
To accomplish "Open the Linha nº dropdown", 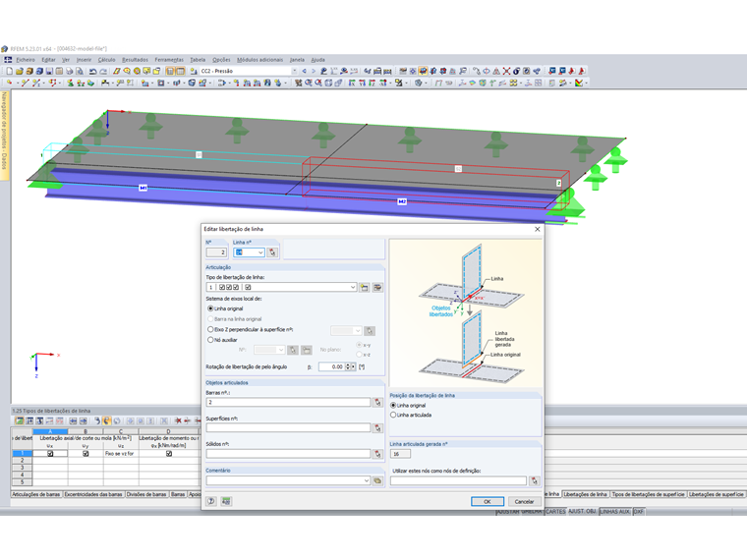I will (x=260, y=252).
